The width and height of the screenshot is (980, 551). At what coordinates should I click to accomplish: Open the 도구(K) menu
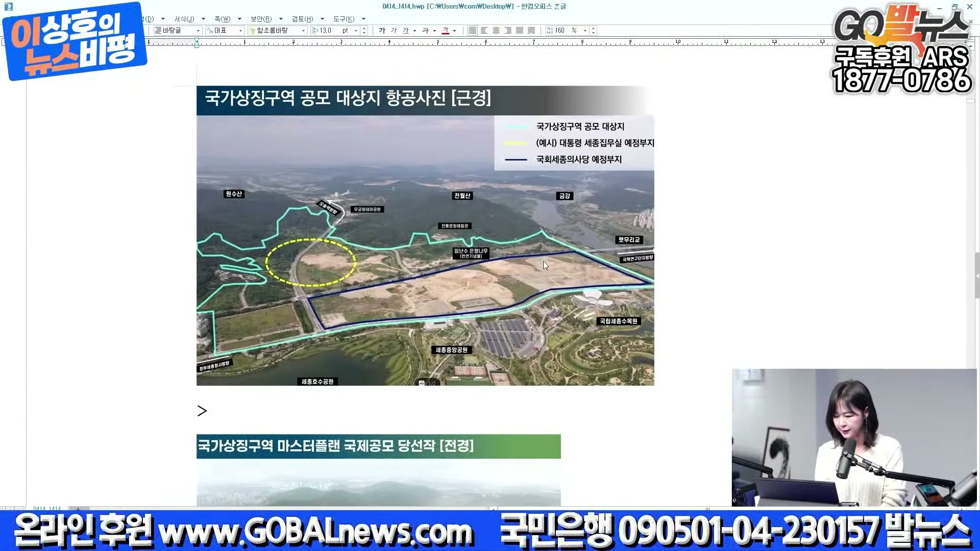point(344,19)
